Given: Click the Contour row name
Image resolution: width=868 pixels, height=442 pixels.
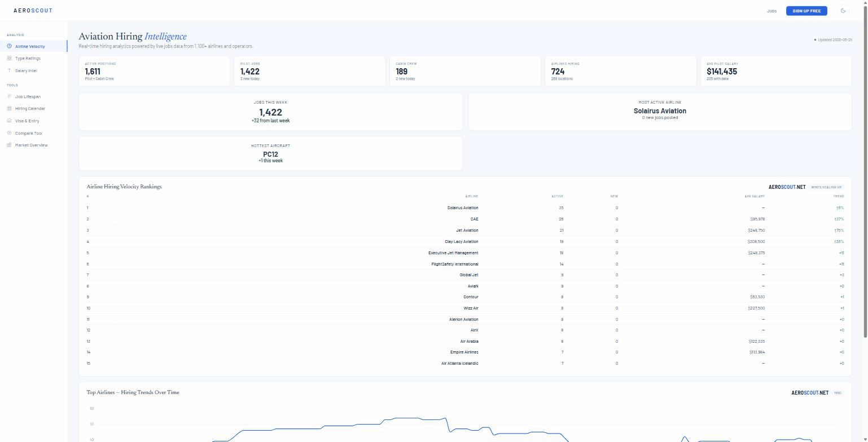Looking at the screenshot, I should (471, 297).
